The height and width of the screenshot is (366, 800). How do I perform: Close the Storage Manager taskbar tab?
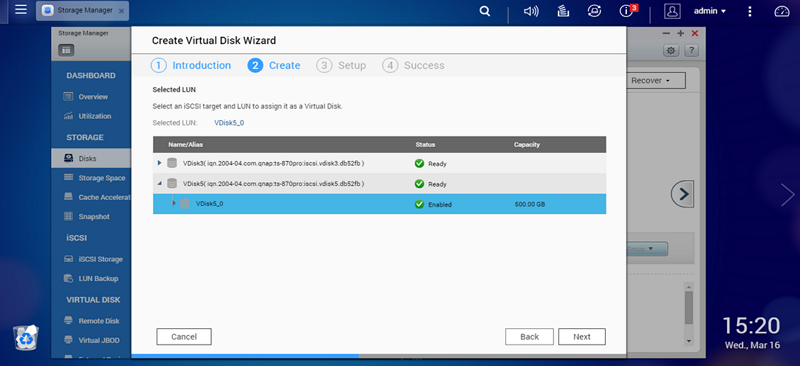click(121, 11)
